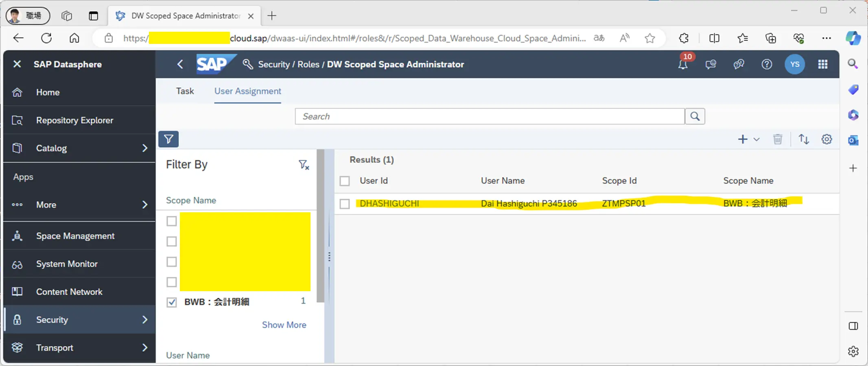868x366 pixels.
Task: Open the Copilot icon in Edge
Action: coord(853,38)
